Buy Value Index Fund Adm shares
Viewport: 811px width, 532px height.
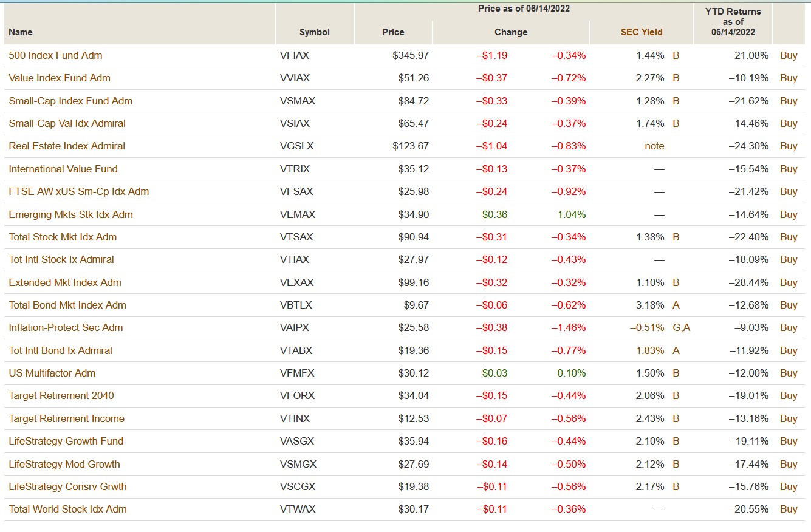click(x=789, y=78)
